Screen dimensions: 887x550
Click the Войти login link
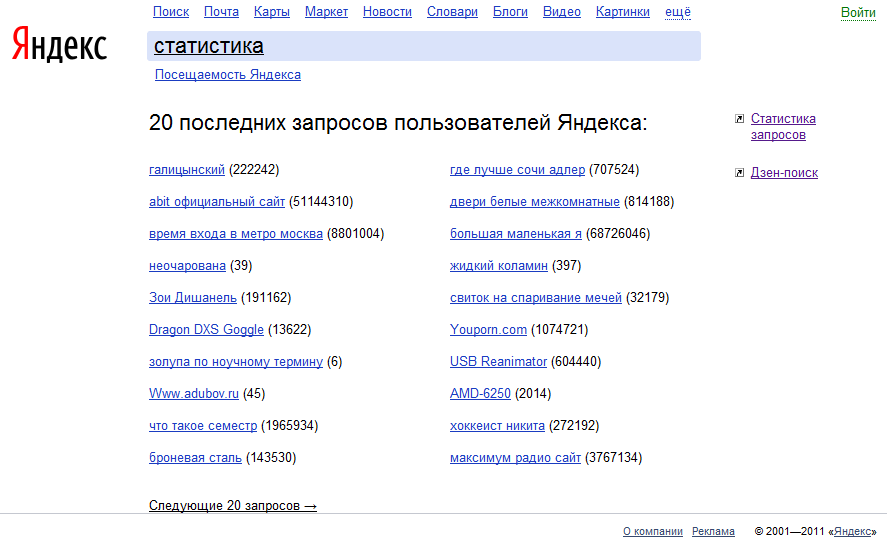point(858,12)
